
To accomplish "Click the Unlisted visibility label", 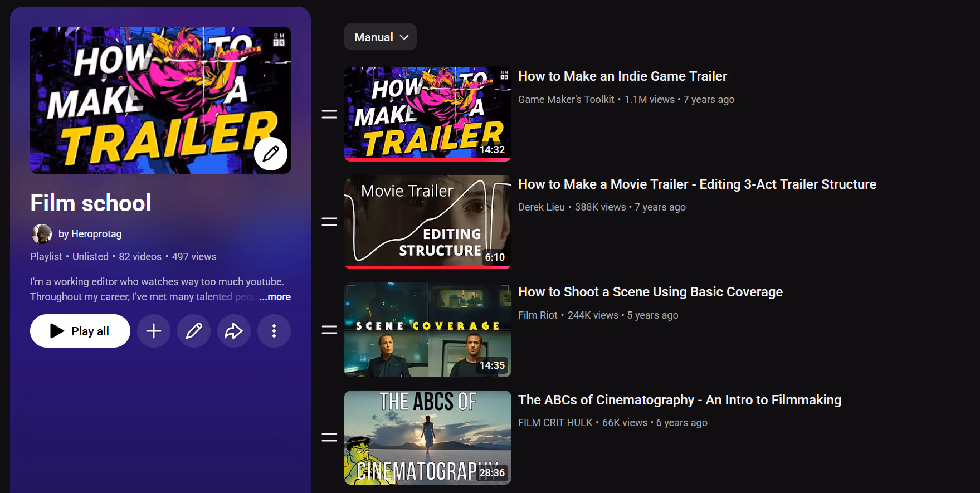I will (90, 257).
